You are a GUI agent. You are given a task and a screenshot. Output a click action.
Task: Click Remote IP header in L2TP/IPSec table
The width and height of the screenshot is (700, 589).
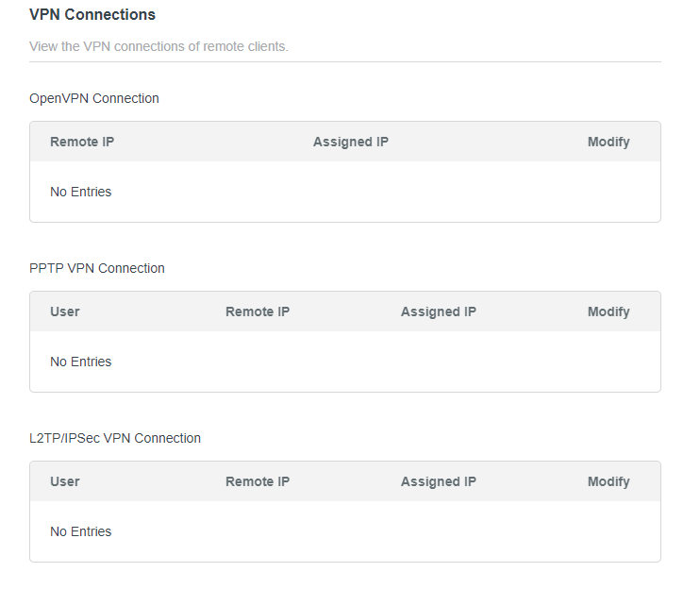258,481
